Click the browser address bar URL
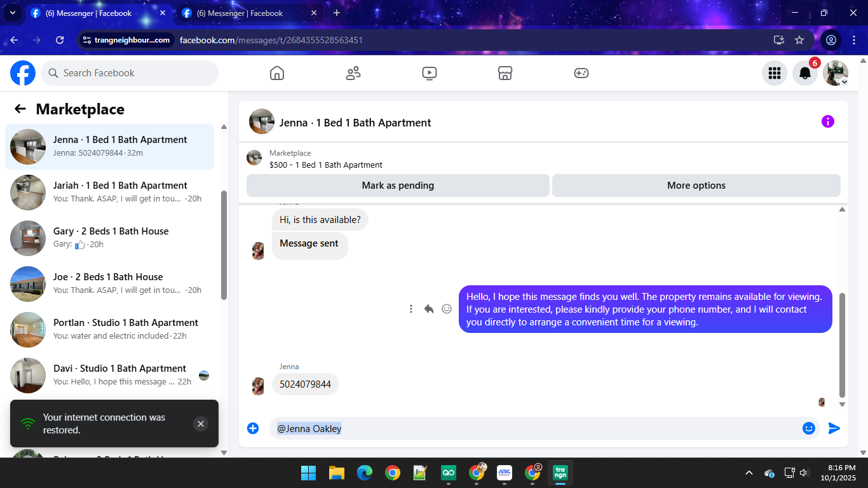868x488 pixels. click(x=271, y=40)
